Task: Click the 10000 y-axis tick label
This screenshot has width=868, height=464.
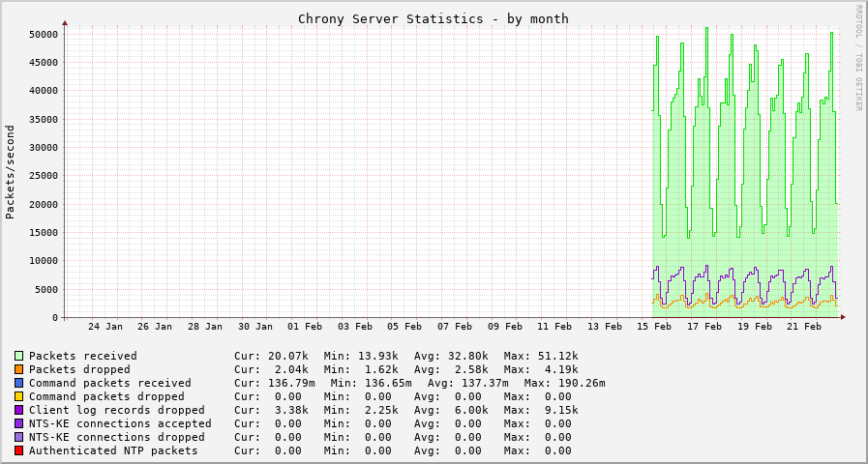Action: pos(44,261)
